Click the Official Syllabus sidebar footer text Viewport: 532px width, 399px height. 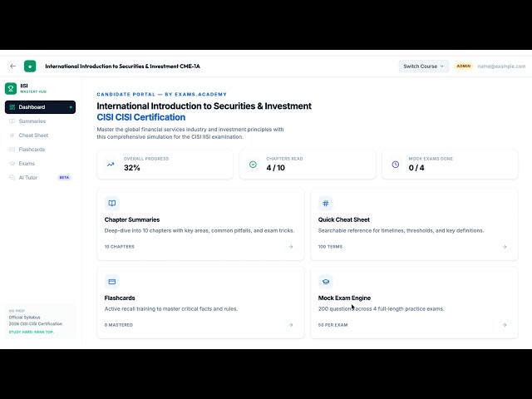[24, 318]
